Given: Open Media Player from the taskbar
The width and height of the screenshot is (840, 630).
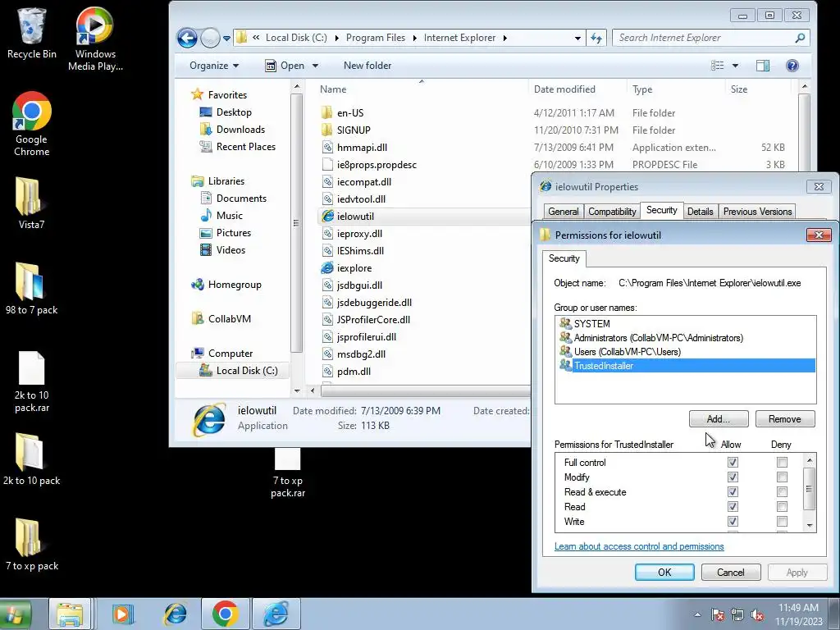Looking at the screenshot, I should [x=123, y=614].
